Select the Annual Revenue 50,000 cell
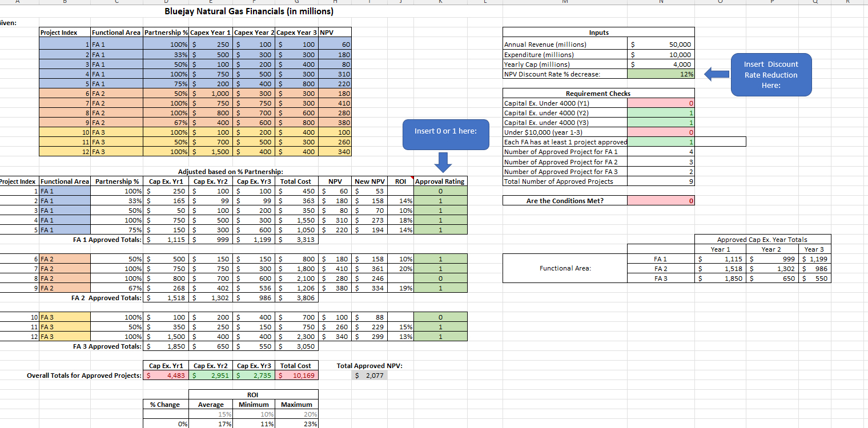 pyautogui.click(x=660, y=44)
